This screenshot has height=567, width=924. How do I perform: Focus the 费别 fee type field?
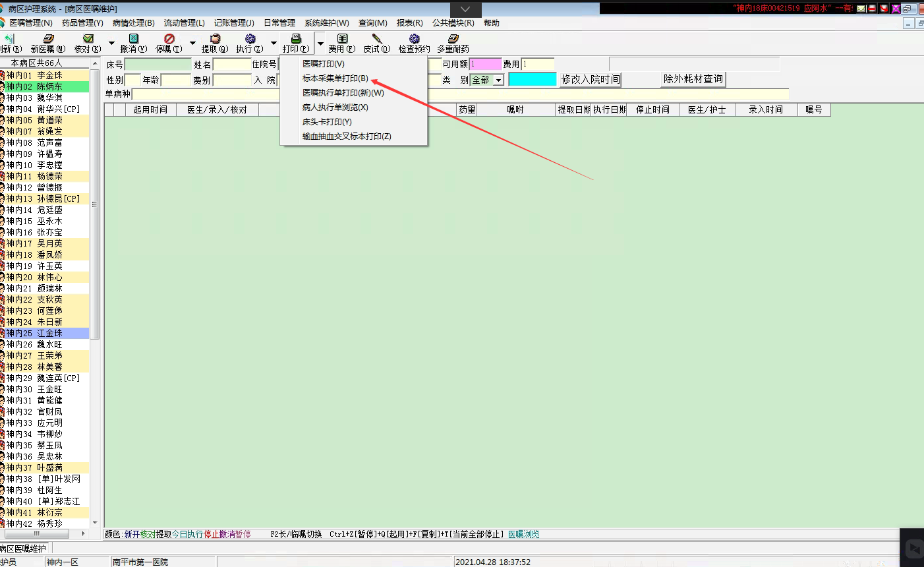[232, 80]
